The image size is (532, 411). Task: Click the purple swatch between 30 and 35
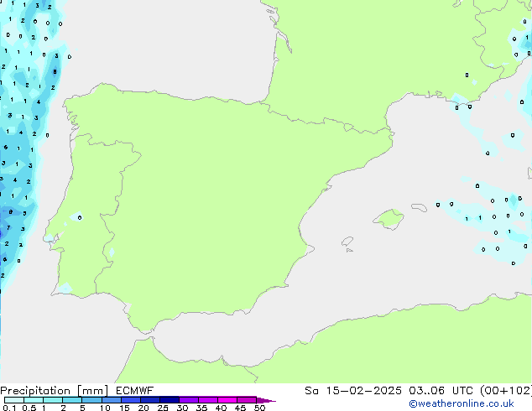pos(189,400)
